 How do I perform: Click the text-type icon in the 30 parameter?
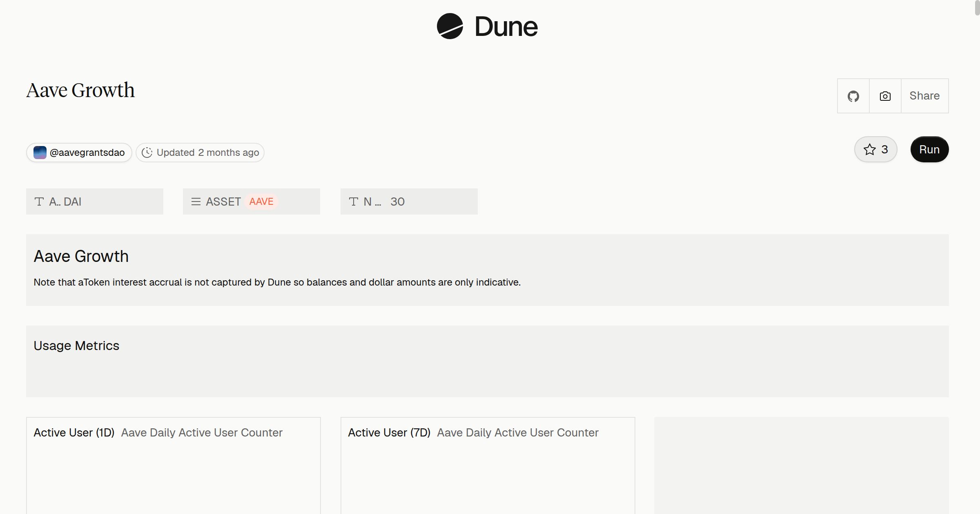[x=354, y=202]
